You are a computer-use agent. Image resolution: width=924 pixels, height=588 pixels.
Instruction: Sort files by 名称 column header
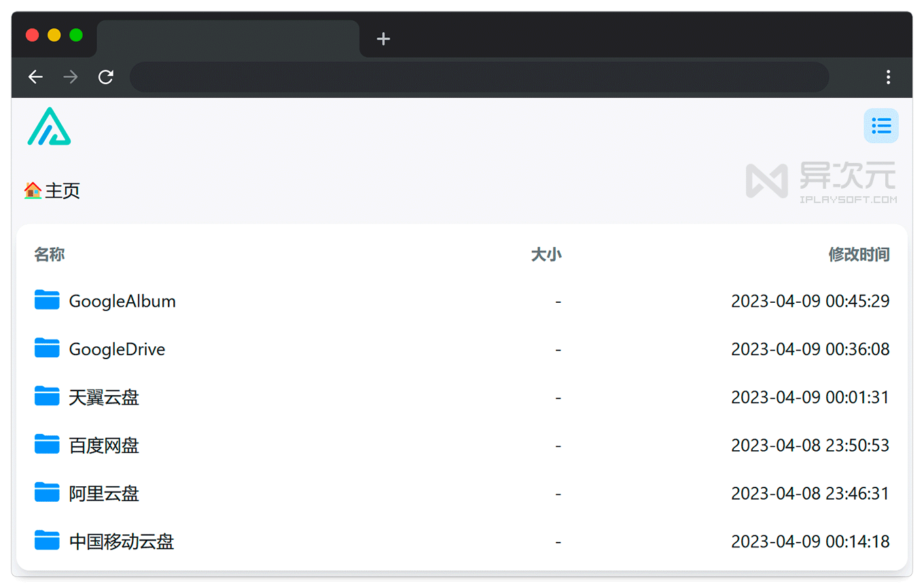[50, 255]
